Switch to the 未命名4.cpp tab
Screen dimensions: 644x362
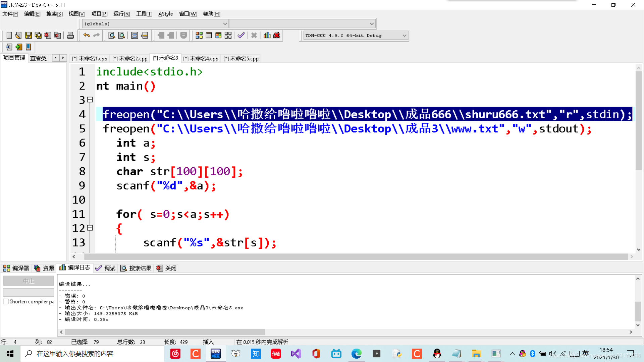click(201, 59)
